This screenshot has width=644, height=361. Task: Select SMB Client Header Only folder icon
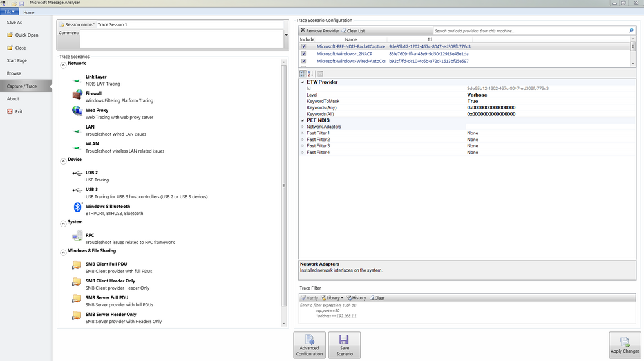pos(77,282)
